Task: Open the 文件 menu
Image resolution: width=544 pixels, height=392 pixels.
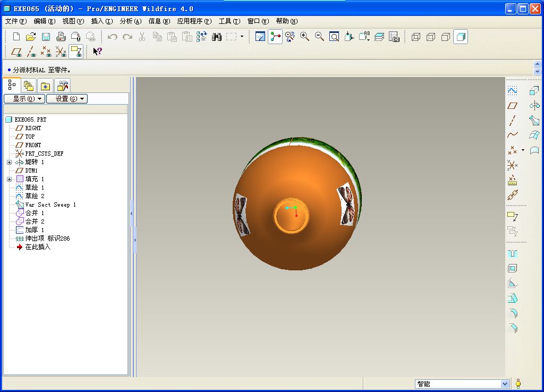Action: [x=15, y=21]
